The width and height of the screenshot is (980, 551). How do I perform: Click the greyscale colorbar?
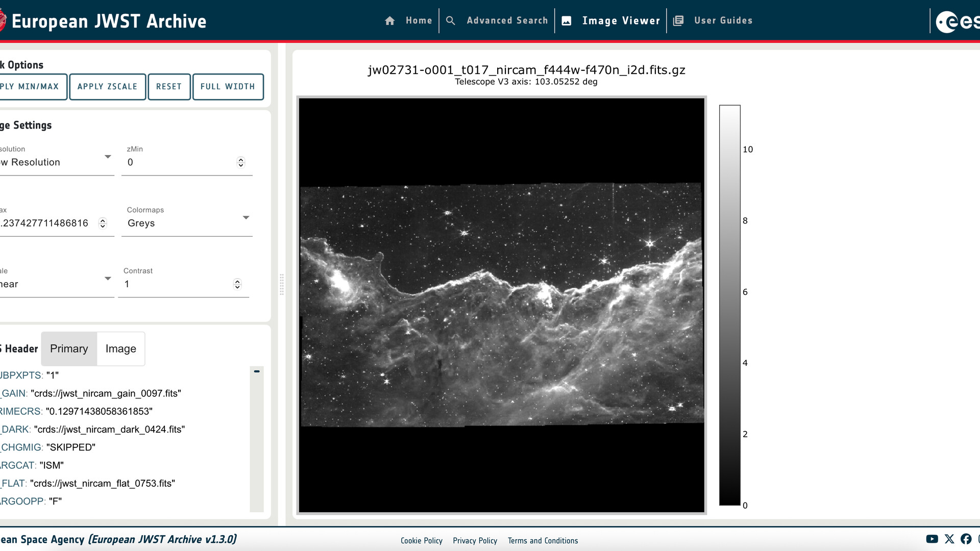(x=730, y=305)
